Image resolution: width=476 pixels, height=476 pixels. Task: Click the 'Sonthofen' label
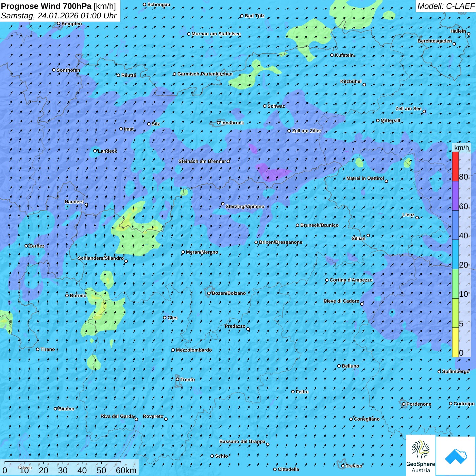click(x=68, y=70)
